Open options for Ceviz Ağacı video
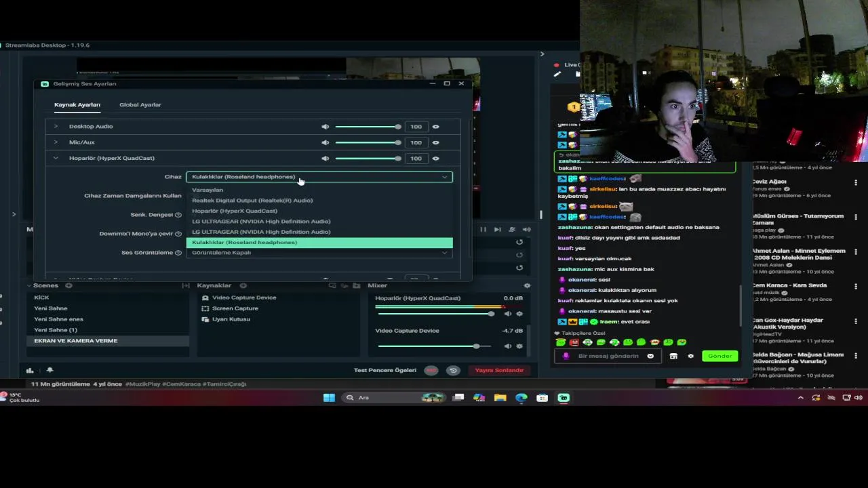This screenshot has width=868, height=488. click(x=856, y=182)
